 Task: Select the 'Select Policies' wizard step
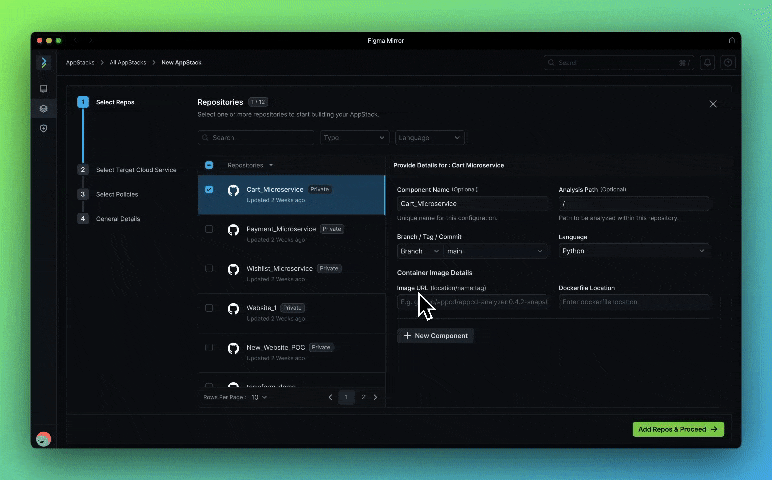click(117, 194)
